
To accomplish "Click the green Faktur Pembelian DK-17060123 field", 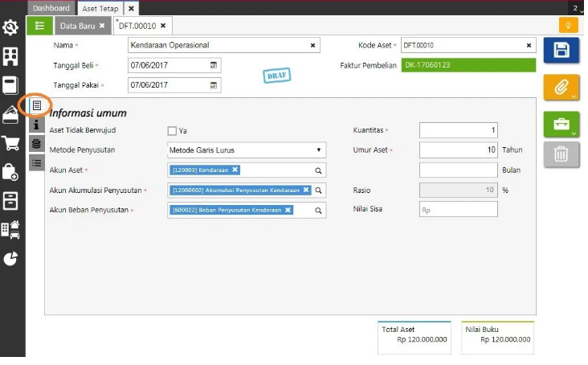I will coord(468,65).
